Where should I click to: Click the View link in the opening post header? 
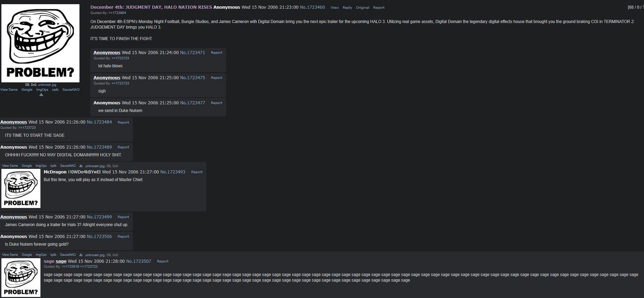pyautogui.click(x=335, y=8)
